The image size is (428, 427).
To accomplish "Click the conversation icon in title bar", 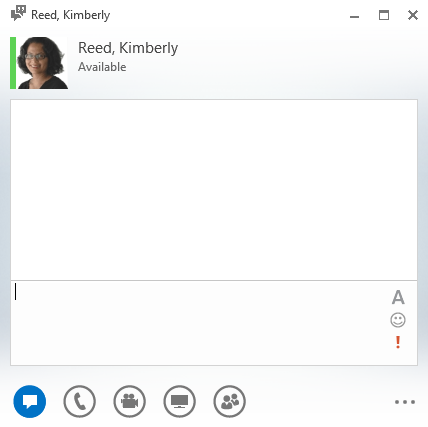I will coord(18,13).
